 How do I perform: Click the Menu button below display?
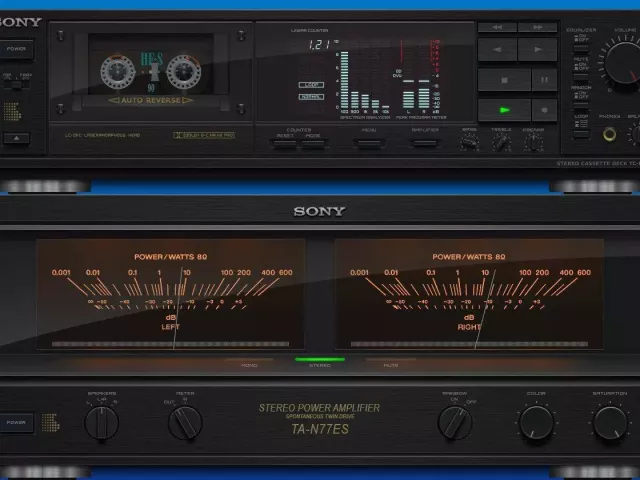click(x=369, y=141)
